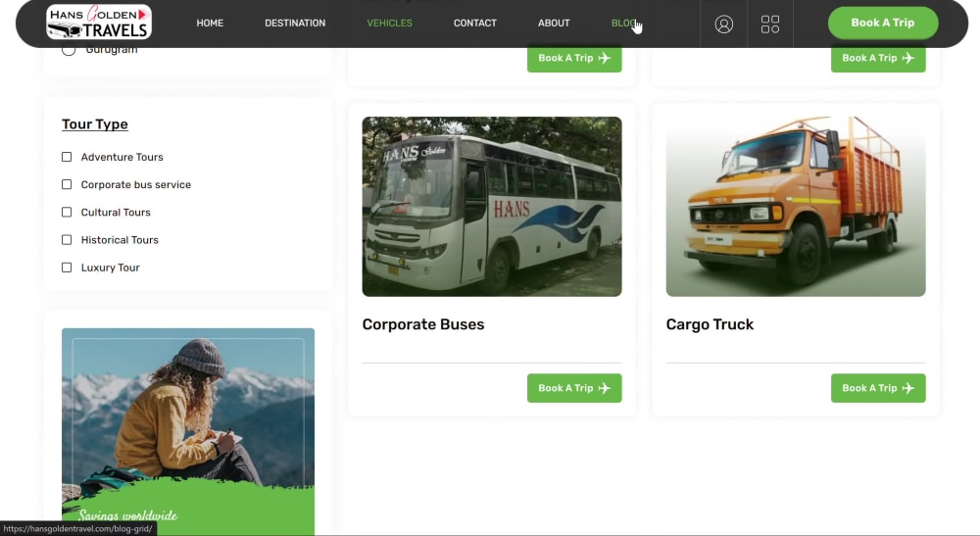Open the DESTINATION menu item
The image size is (980, 536).
[x=295, y=24]
